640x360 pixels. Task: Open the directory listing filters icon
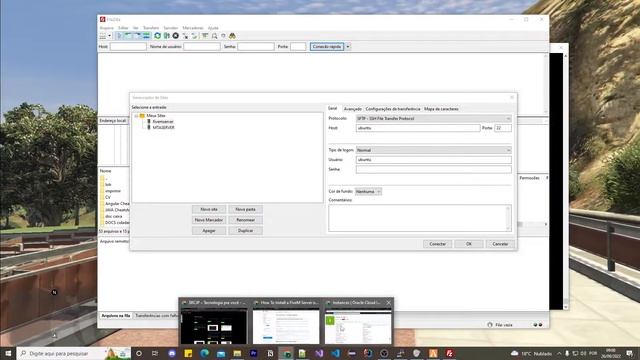point(205,36)
